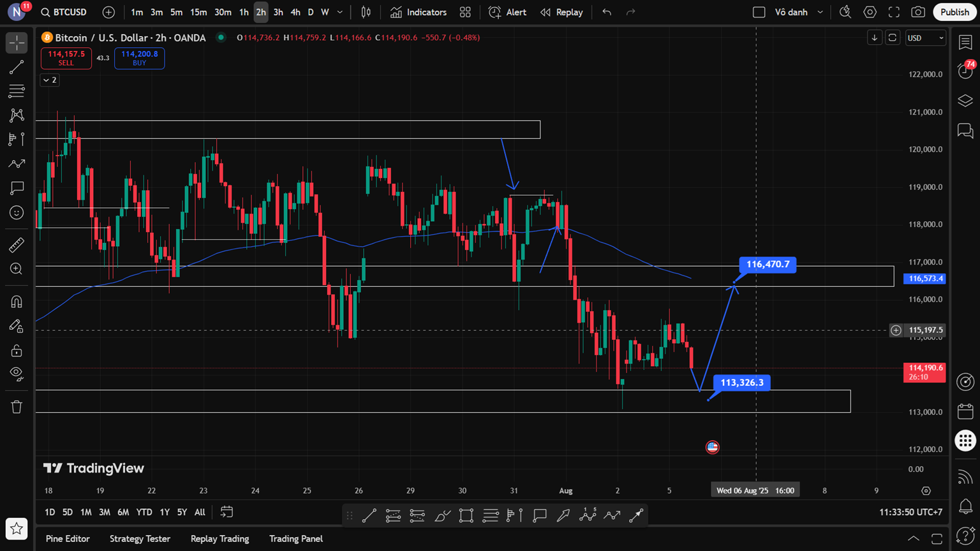Expand the timeframe interval dropdown arrow
This screenshot has width=980, height=551.
pyautogui.click(x=340, y=12)
